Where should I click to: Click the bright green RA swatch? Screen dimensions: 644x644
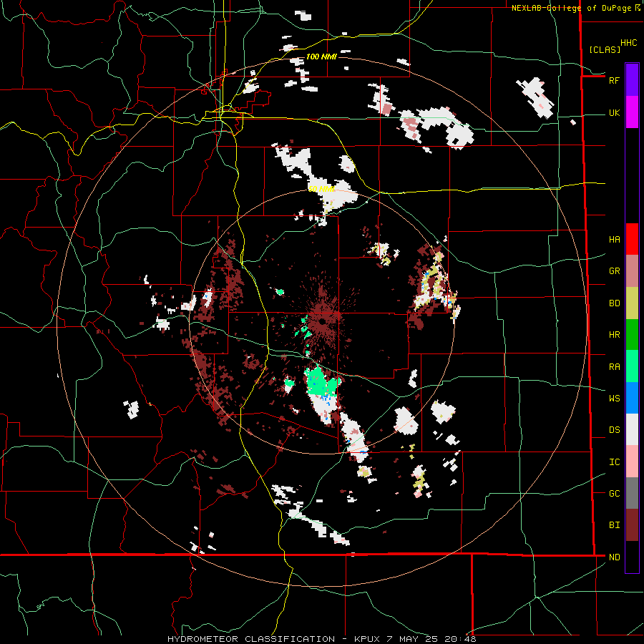click(632, 366)
